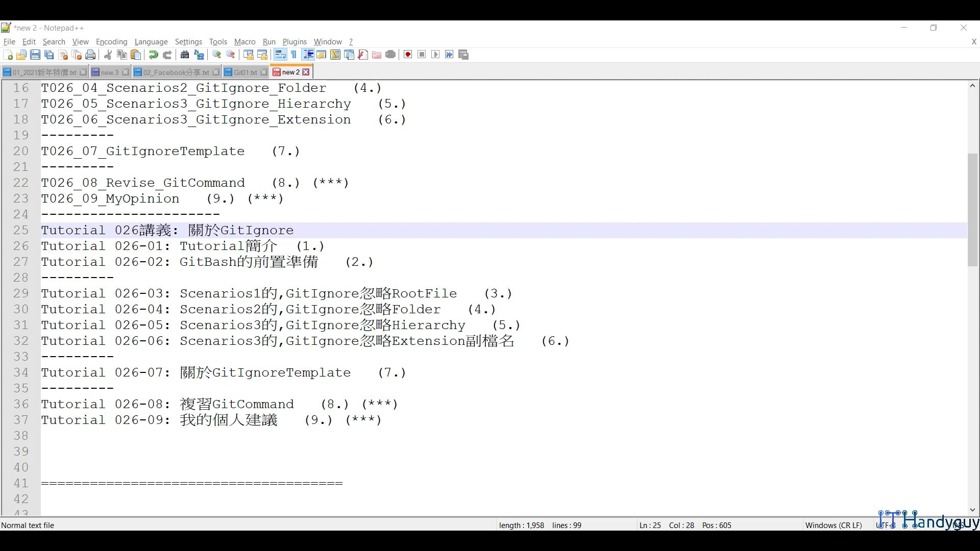
Task: Click Windows (CR LF) in status bar
Action: click(x=833, y=525)
